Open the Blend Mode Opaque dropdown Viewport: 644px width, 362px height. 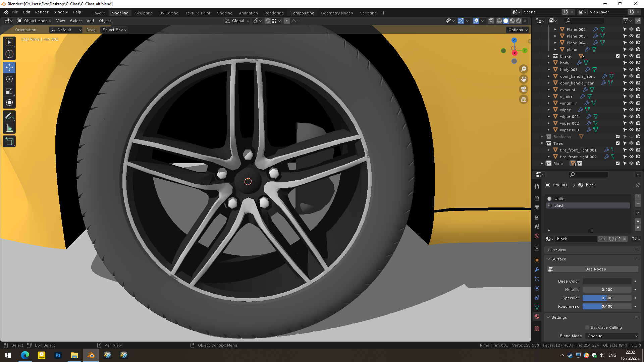point(612,336)
